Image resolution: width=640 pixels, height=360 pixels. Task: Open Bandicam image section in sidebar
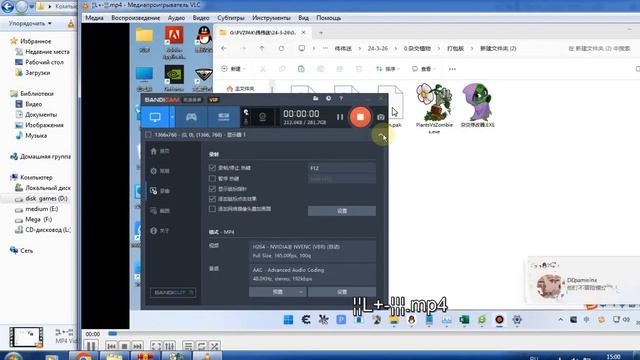coord(160,211)
